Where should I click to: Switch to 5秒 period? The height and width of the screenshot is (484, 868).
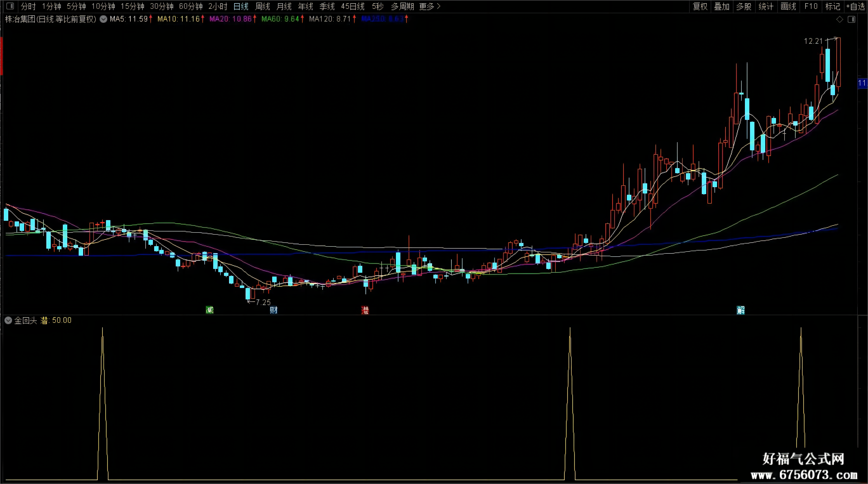tap(378, 6)
